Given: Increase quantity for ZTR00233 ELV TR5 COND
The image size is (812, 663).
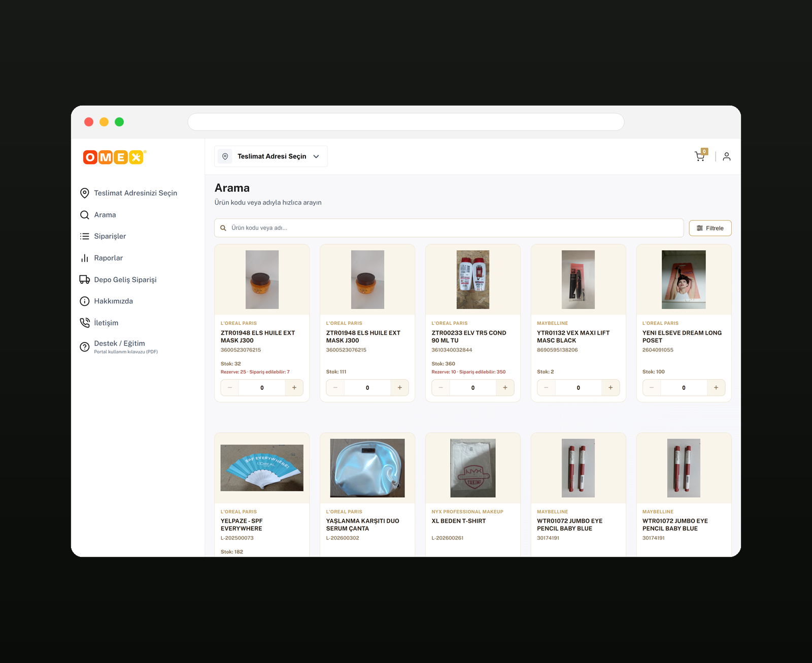Looking at the screenshot, I should click(505, 388).
